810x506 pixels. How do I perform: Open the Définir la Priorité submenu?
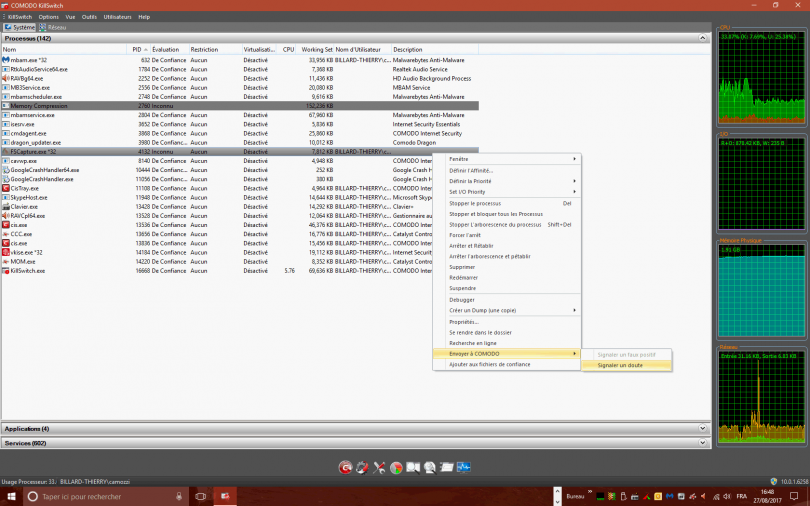point(507,181)
